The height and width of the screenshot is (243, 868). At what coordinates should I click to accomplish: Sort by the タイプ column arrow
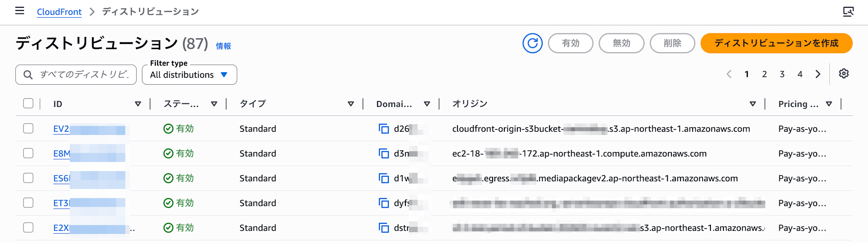click(x=351, y=104)
